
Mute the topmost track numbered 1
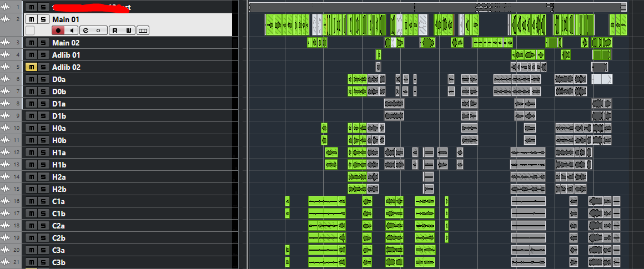click(31, 7)
